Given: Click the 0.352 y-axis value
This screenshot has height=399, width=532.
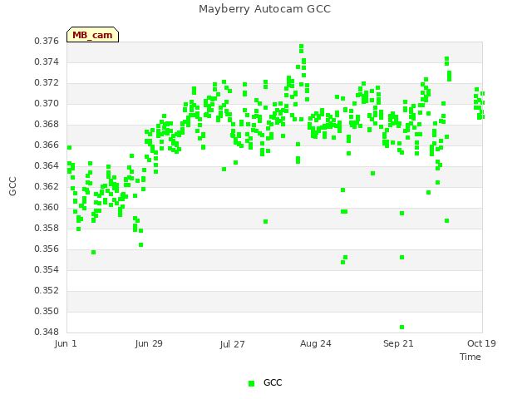Looking at the screenshot, I should (47, 290).
